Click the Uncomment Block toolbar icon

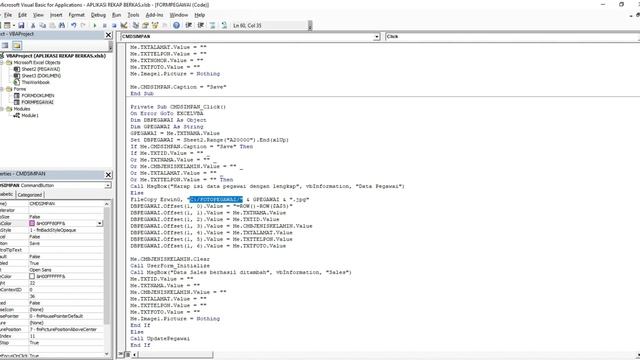[x=224, y=25]
